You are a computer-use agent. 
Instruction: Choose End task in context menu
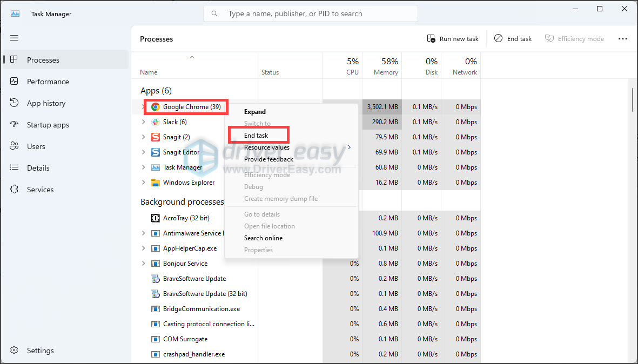[256, 136]
